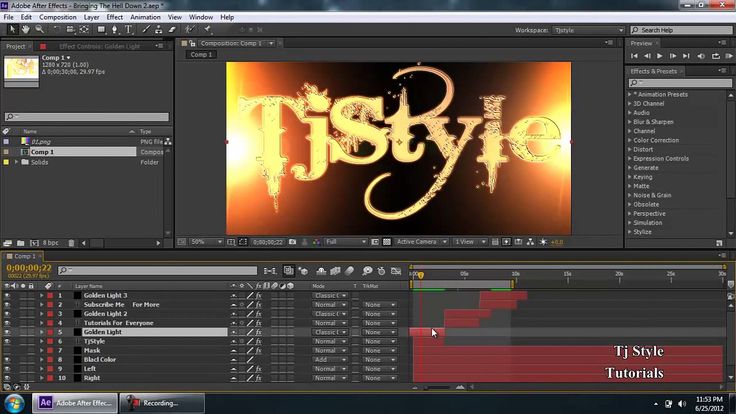Toggle visibility of TjStyle layer
Viewport: 736px width, 414px height.
click(x=7, y=341)
